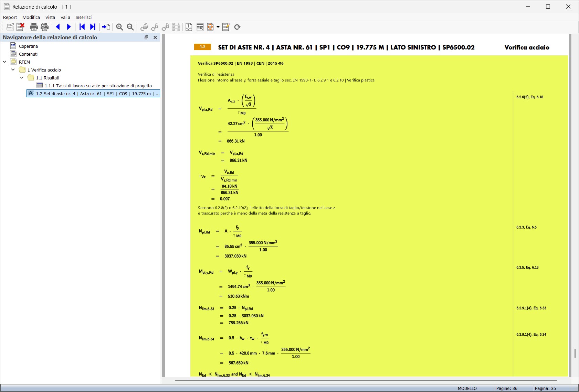This screenshot has height=392, width=579.
Task: Open the export dropdown arrow
Action: [218, 27]
